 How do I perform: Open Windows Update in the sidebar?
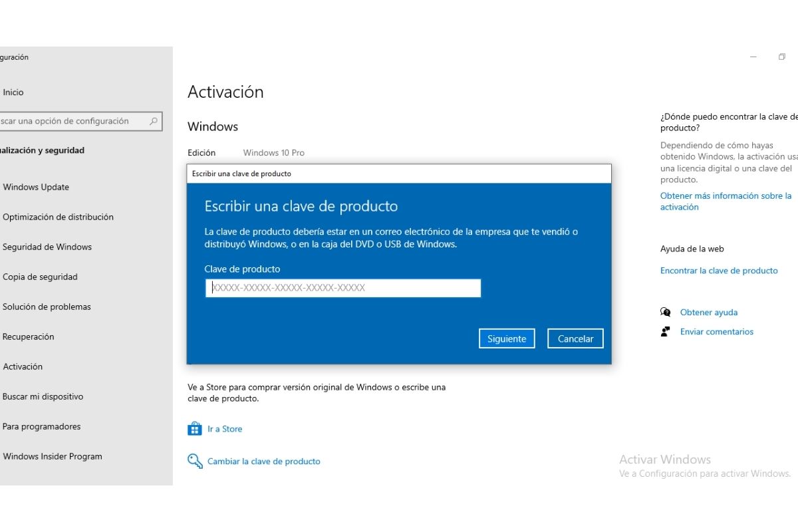click(x=36, y=187)
